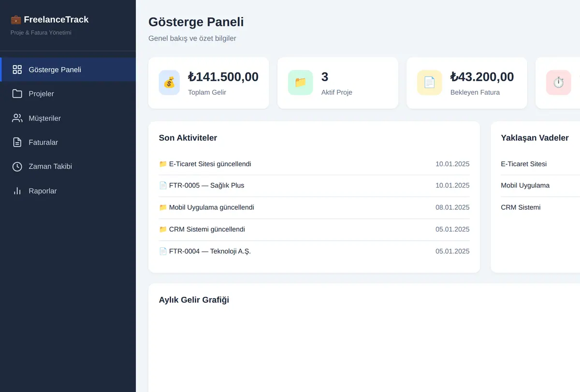Click the Genel bakış ve özet bilgiler subtitle
The height and width of the screenshot is (392, 580).
pos(192,38)
